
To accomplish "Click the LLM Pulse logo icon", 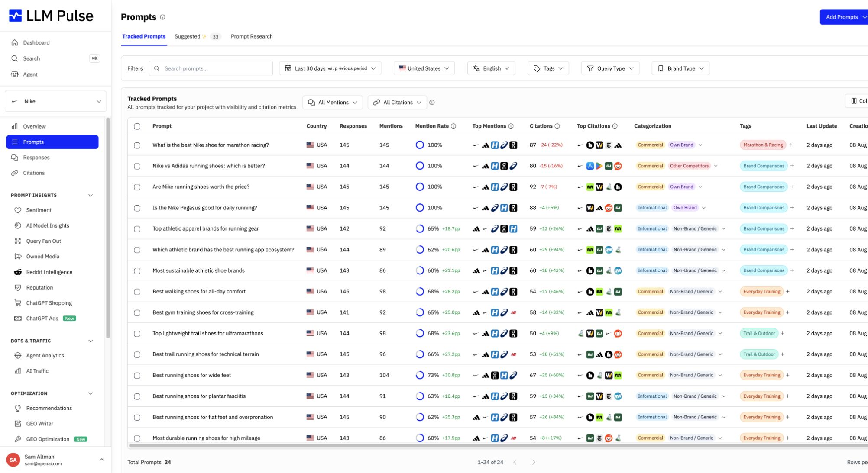I will [16, 16].
